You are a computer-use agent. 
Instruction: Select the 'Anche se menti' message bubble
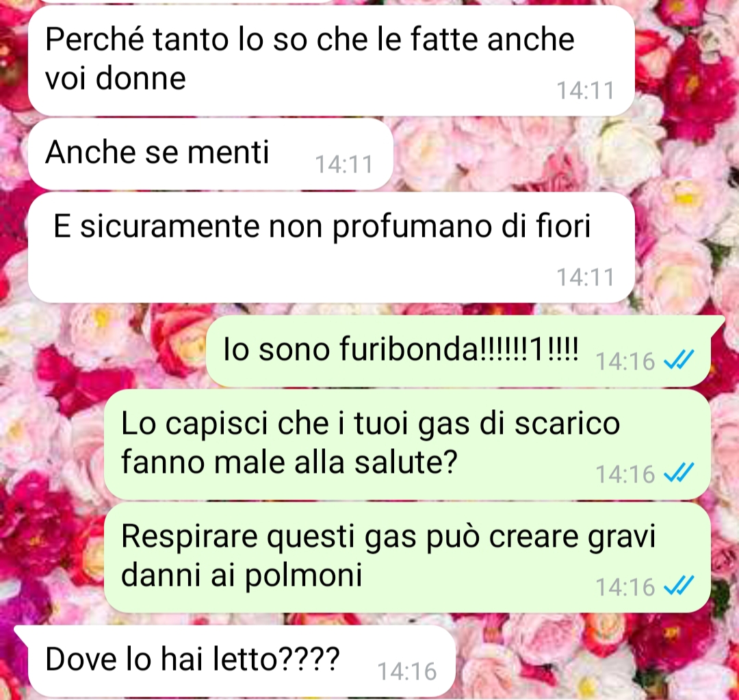click(x=210, y=154)
